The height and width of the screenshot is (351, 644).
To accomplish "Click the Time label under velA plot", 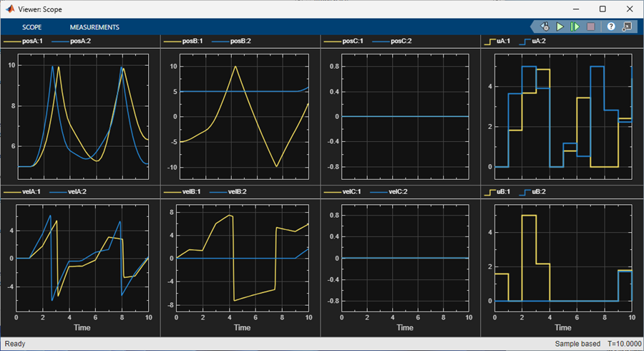I will 82,327.
